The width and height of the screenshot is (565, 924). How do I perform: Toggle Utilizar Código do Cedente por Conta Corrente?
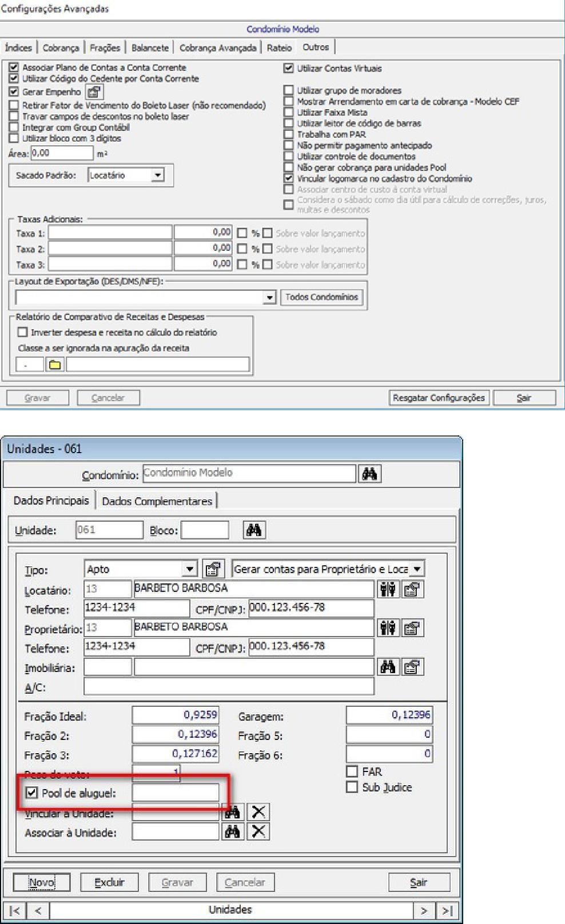click(x=14, y=79)
